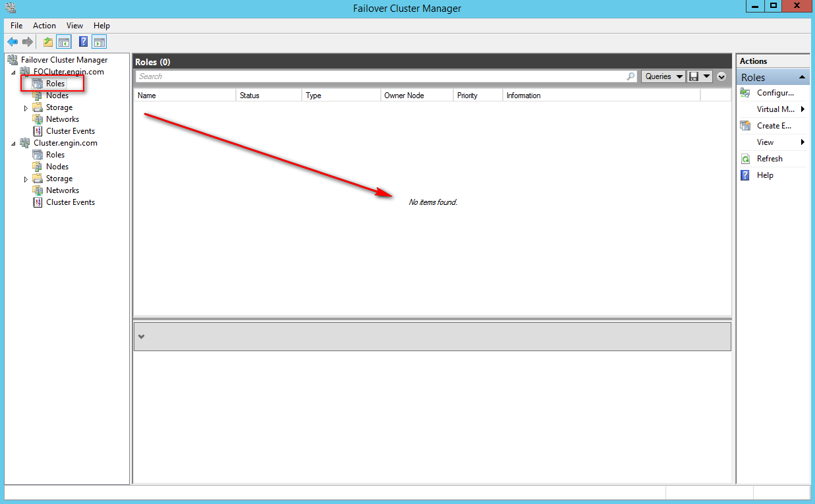Click the Forward arrow toolbar icon
This screenshot has height=504, width=815.
click(28, 42)
